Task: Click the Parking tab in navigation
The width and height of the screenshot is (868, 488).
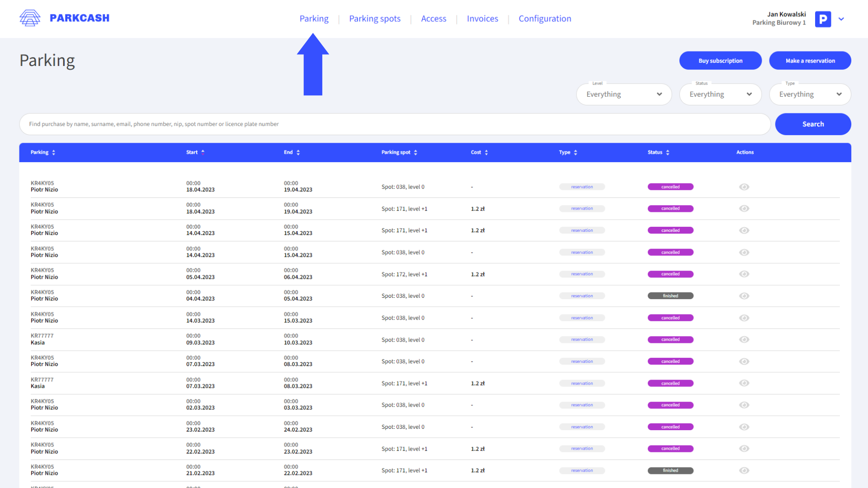Action: [x=314, y=19]
